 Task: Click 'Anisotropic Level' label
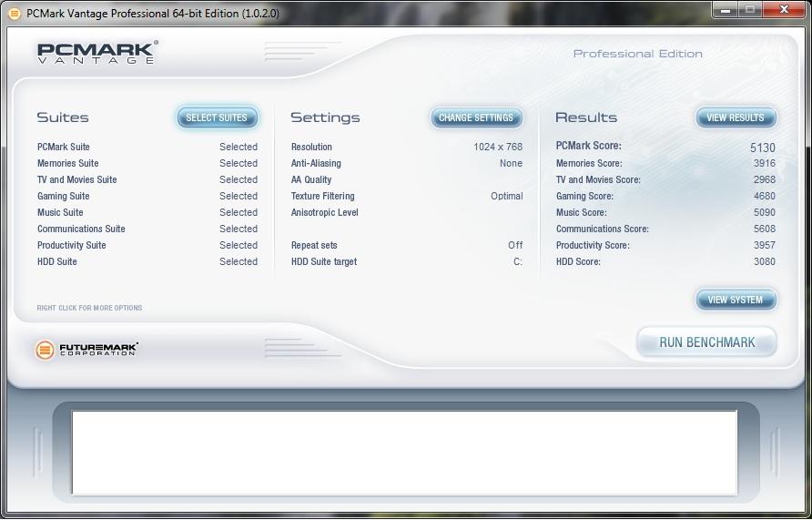coord(325,212)
